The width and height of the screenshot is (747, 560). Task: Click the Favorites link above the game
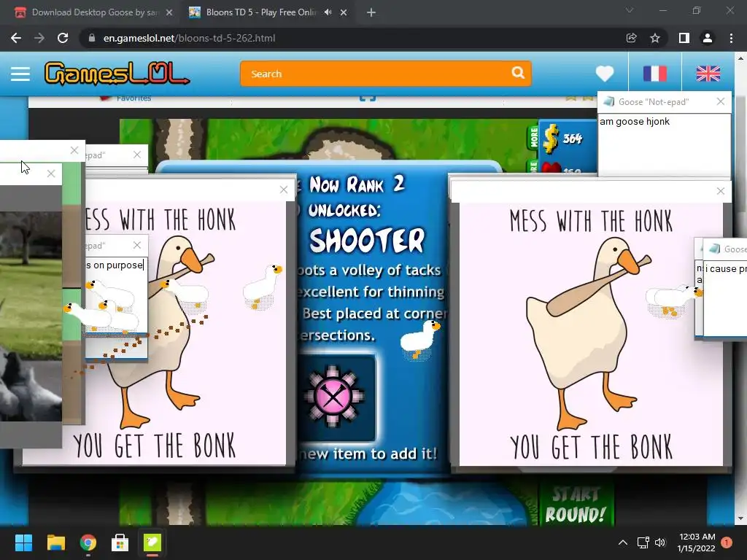[x=133, y=98]
